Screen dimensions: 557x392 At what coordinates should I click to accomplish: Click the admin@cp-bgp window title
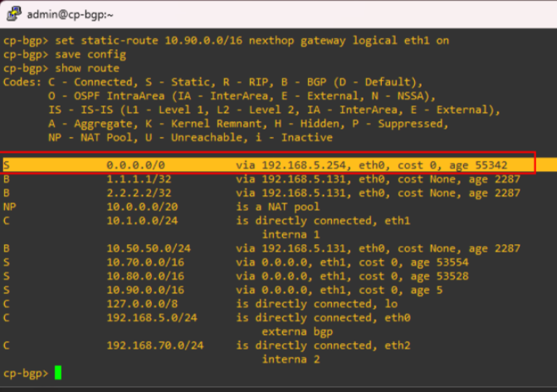70,15
